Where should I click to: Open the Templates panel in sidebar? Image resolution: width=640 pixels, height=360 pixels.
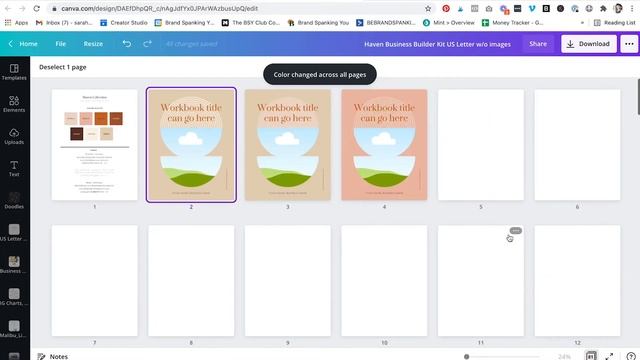(x=14, y=72)
